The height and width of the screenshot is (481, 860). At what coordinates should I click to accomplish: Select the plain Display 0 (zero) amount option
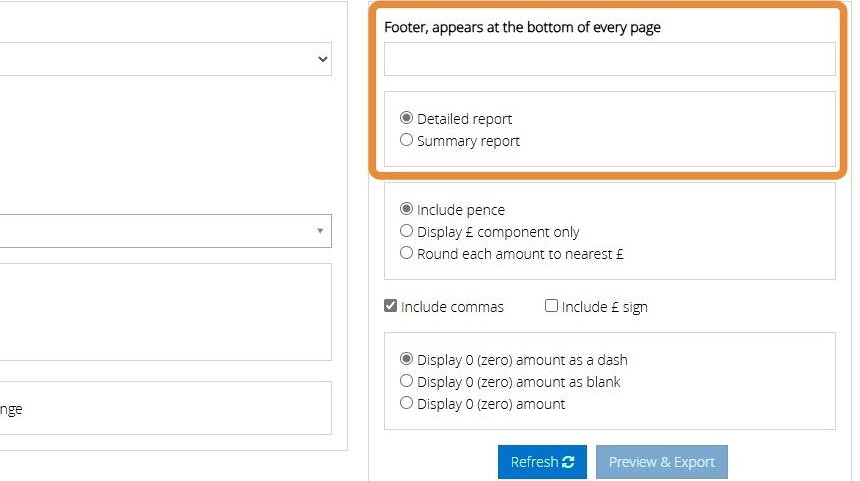click(407, 403)
